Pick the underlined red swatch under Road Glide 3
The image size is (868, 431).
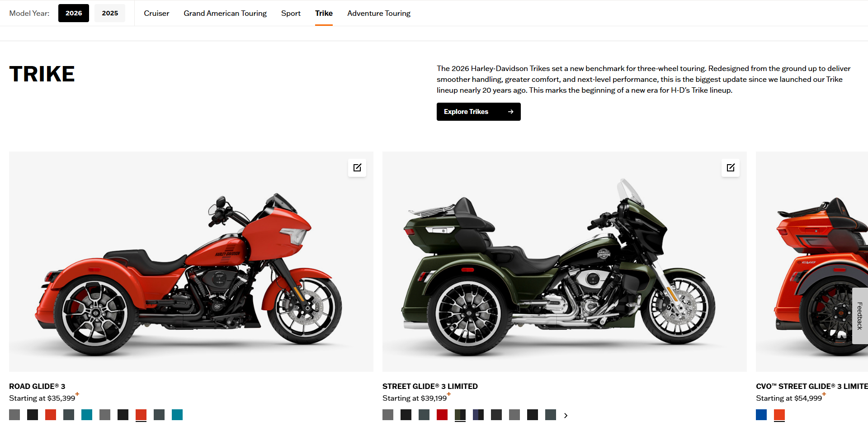[x=141, y=415]
